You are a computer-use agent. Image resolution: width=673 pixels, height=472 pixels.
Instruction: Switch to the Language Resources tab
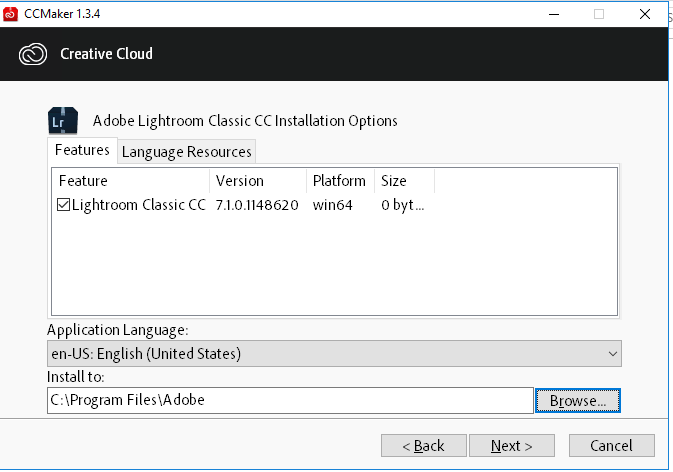coord(187,151)
